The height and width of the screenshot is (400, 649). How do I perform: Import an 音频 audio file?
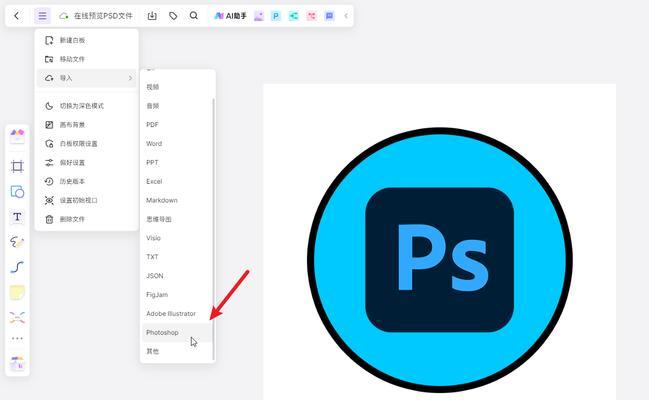coord(177,106)
